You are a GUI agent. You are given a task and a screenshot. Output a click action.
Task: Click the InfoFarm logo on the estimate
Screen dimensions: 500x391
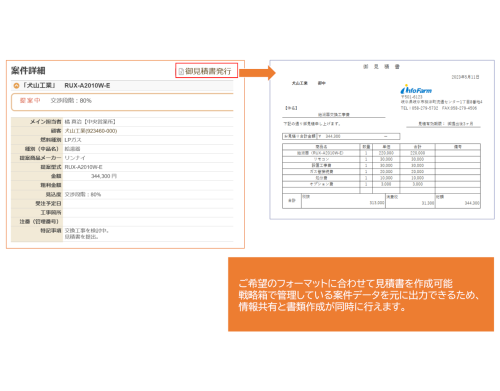tap(416, 90)
